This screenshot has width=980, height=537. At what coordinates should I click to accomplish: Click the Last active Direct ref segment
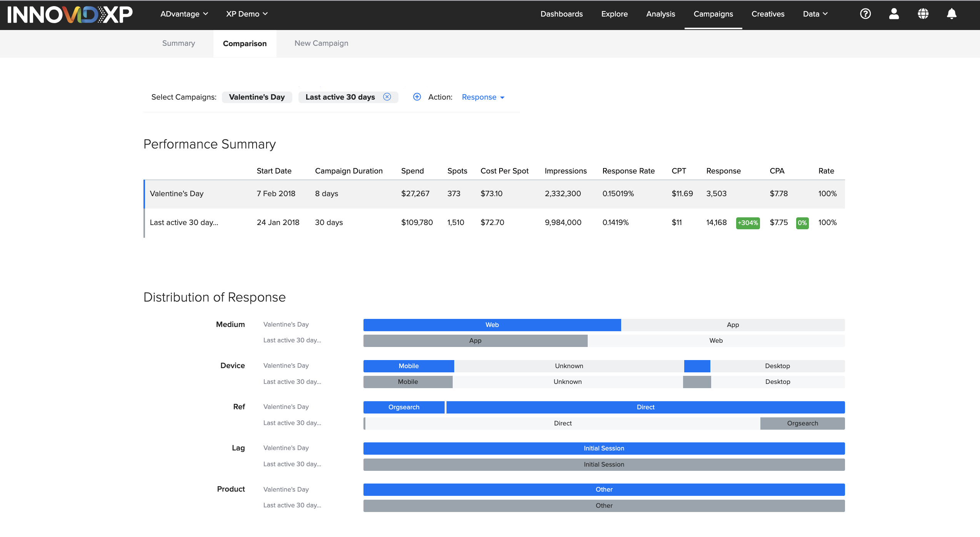(563, 424)
